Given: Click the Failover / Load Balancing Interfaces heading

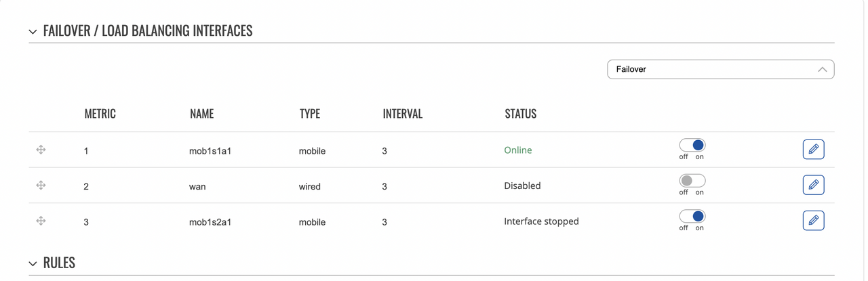Looking at the screenshot, I should click(148, 30).
